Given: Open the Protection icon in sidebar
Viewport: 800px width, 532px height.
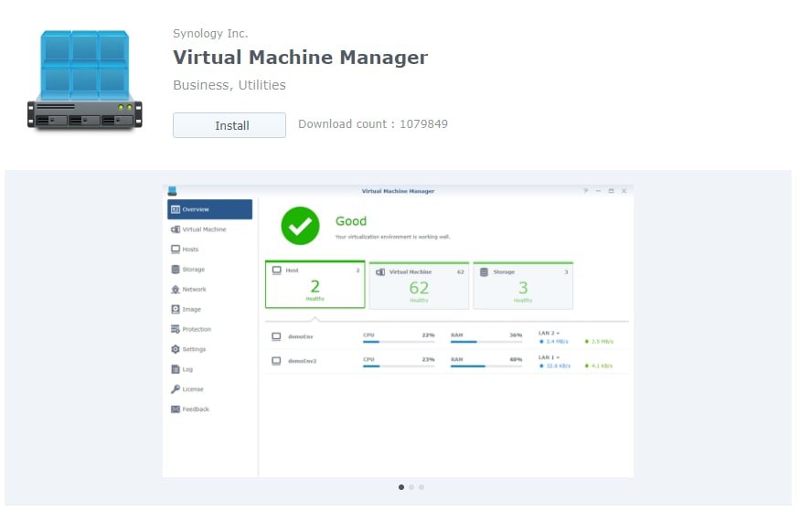Looking at the screenshot, I should click(x=176, y=329).
